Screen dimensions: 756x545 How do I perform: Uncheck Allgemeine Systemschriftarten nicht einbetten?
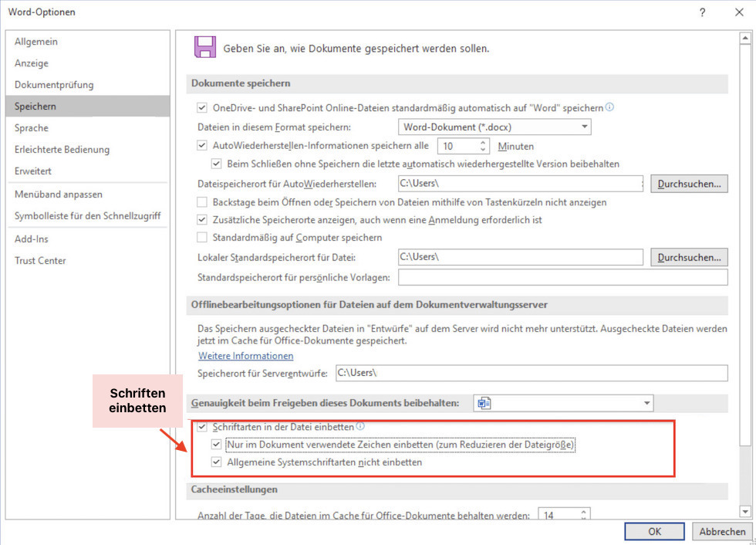[217, 462]
